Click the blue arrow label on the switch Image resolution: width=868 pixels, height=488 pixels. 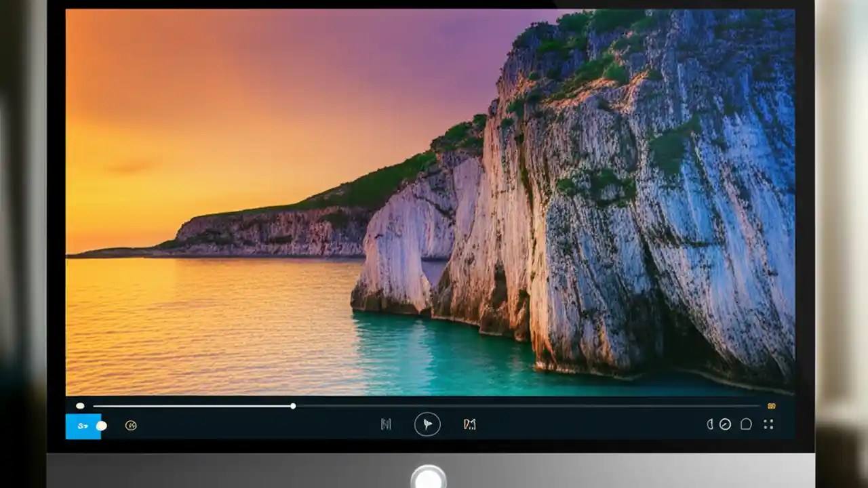[x=83, y=426]
